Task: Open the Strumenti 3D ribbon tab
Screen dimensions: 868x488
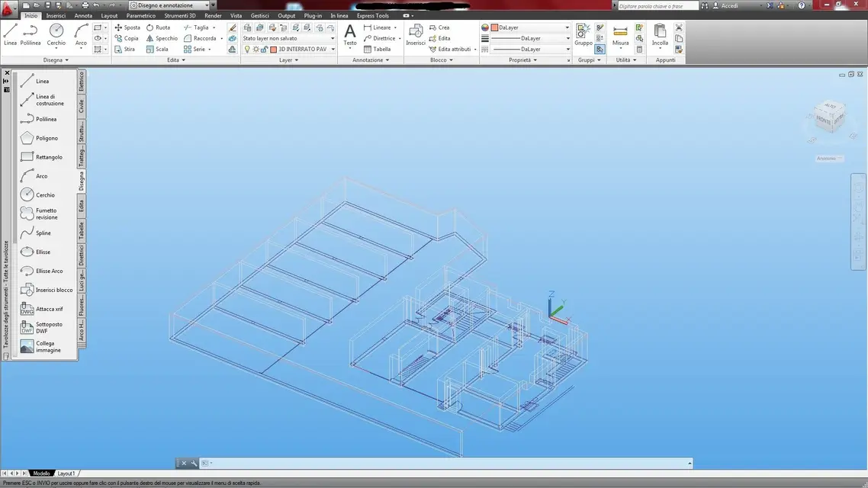Action: point(180,15)
